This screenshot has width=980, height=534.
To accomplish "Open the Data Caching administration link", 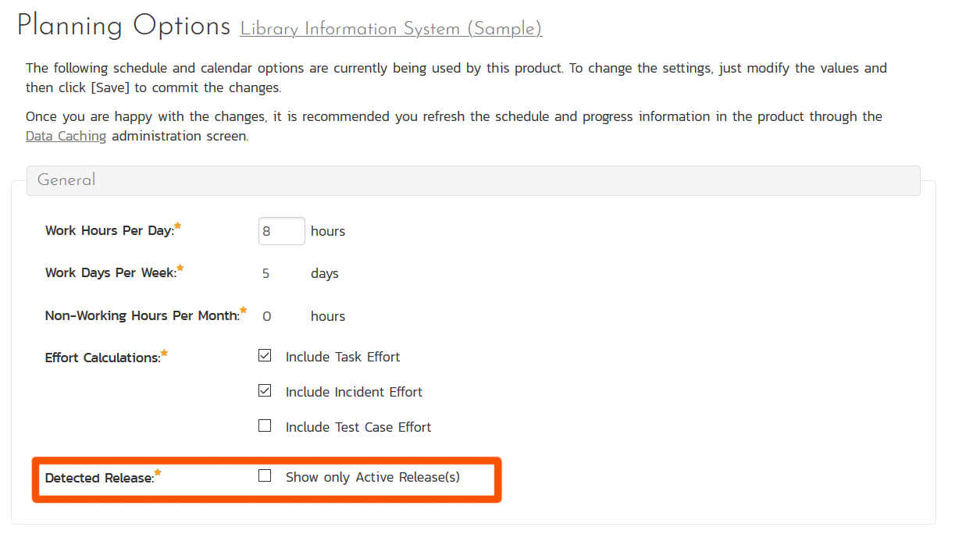I will [66, 137].
